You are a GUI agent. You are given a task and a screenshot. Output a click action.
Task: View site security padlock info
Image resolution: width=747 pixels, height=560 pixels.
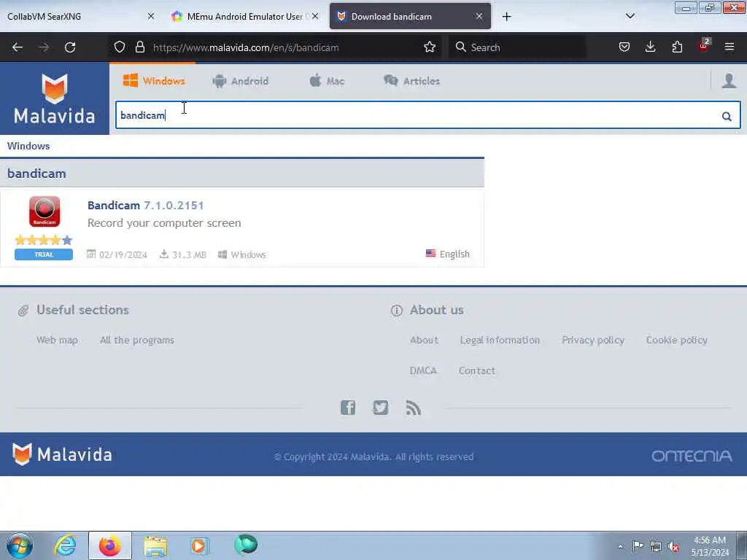click(x=139, y=47)
